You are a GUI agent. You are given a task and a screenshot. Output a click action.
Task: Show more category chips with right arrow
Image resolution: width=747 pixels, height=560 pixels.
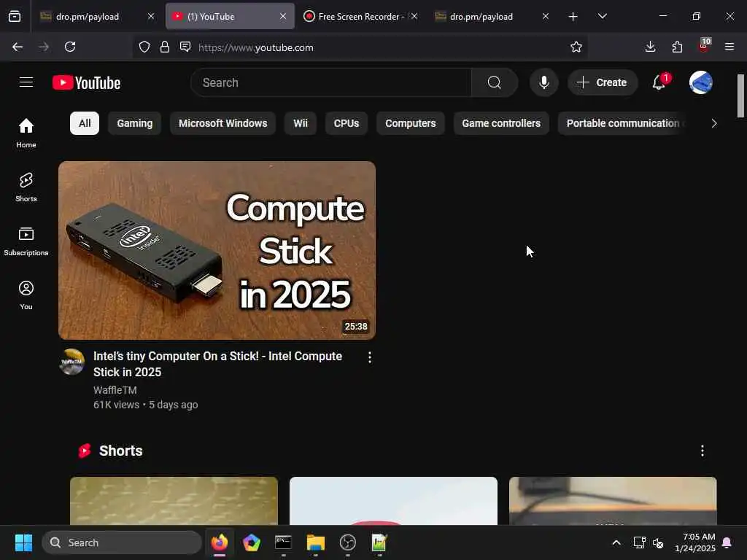coord(713,123)
